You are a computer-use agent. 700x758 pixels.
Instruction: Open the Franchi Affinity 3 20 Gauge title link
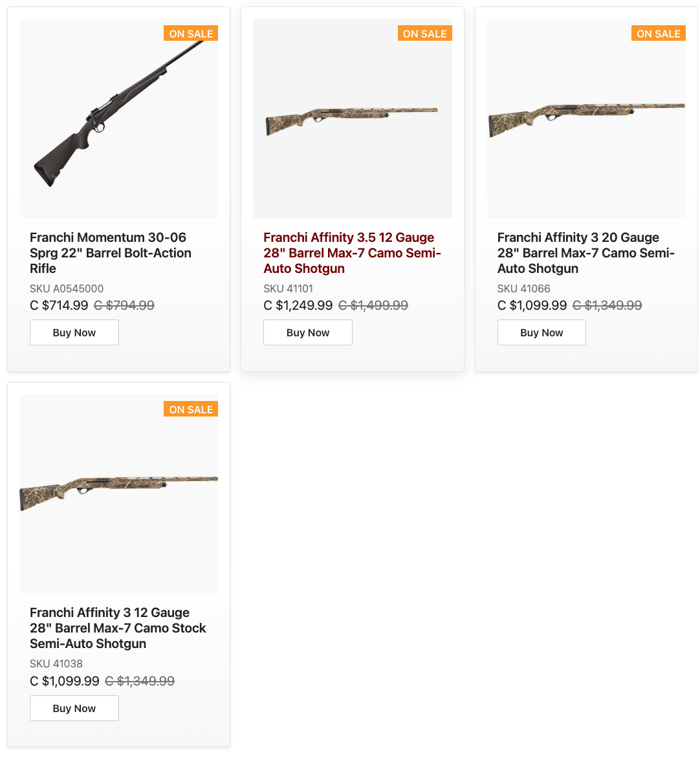pos(585,253)
